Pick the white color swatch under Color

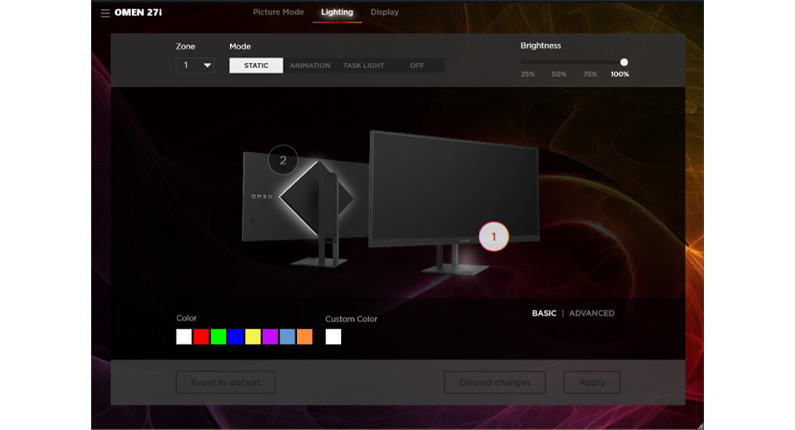pyautogui.click(x=184, y=337)
